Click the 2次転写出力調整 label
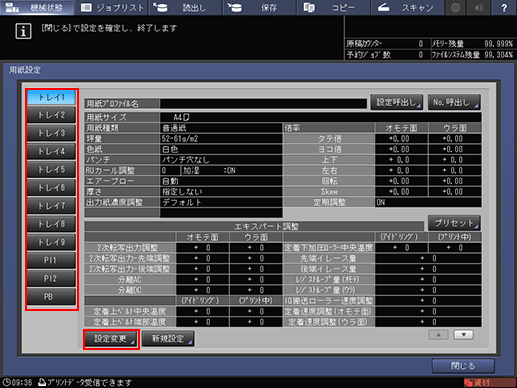517x388 pixels. [x=130, y=248]
